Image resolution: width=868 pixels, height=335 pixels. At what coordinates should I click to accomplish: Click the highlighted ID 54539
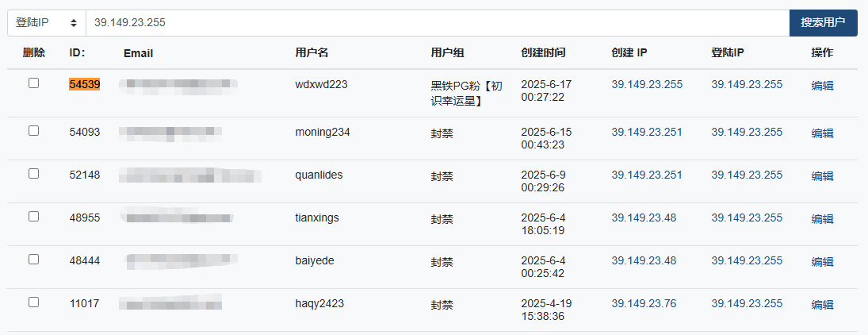85,84
